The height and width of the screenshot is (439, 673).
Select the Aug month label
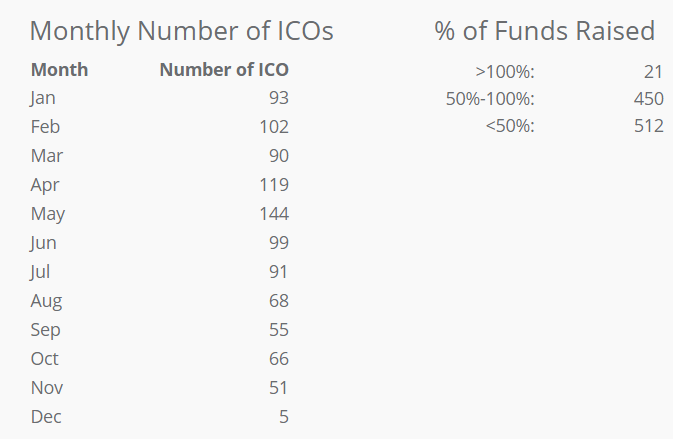click(45, 301)
